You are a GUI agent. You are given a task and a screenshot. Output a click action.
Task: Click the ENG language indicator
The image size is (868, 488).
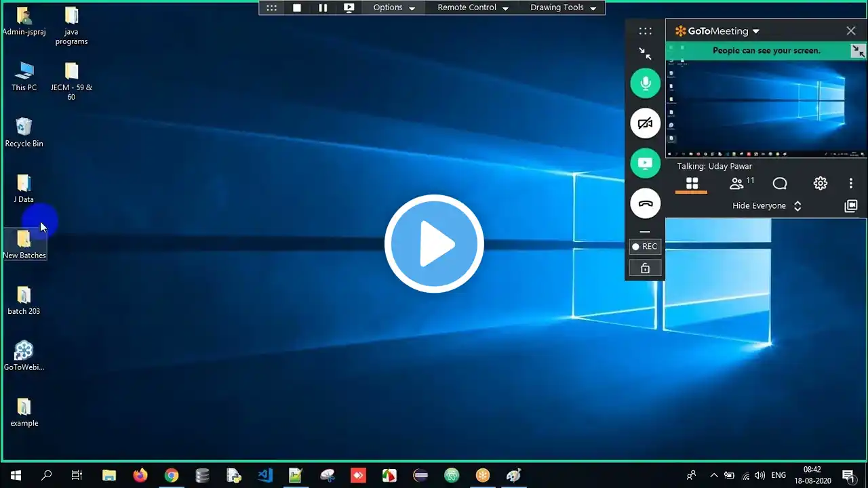tap(778, 476)
